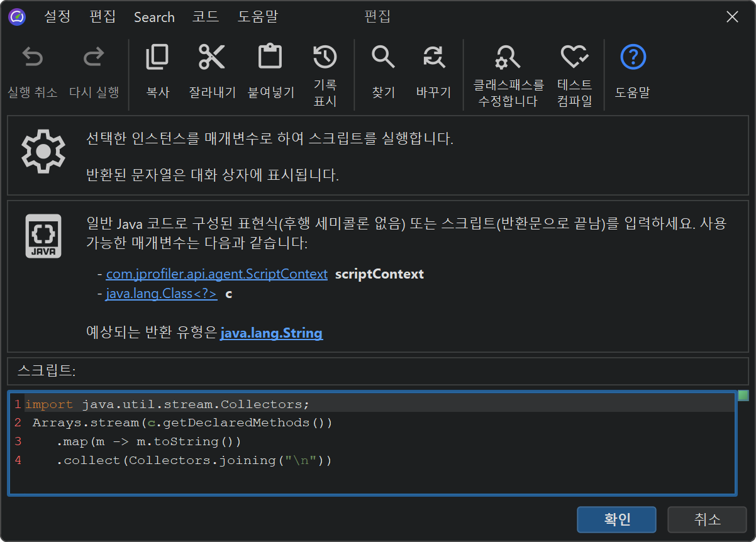
Task: Close the dialog window
Action: 732,17
